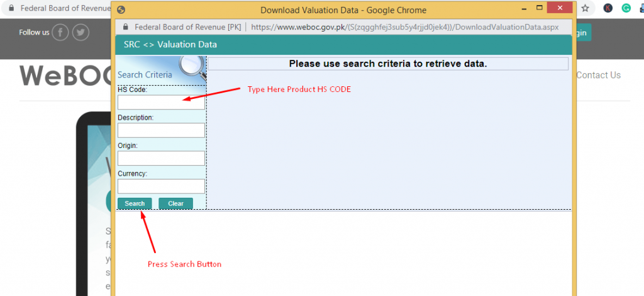Click the magnifying glass search criteria icon
Screen dimensions: 644x296
pyautogui.click(x=192, y=65)
